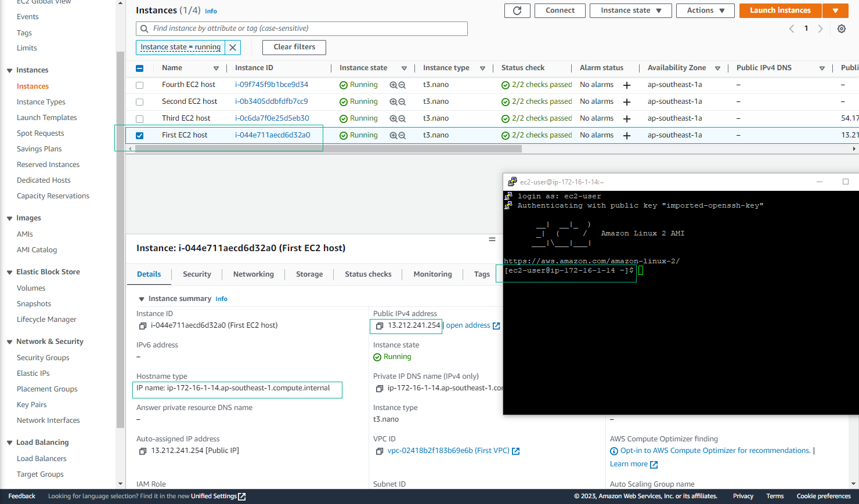Add alarm plus for Fourth EC2 host
Image resolution: width=859 pixels, height=504 pixels.
(x=627, y=85)
